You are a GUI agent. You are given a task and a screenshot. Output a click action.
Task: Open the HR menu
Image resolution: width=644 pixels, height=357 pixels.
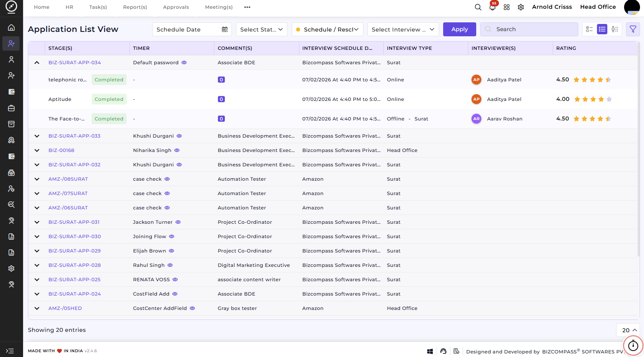(69, 7)
